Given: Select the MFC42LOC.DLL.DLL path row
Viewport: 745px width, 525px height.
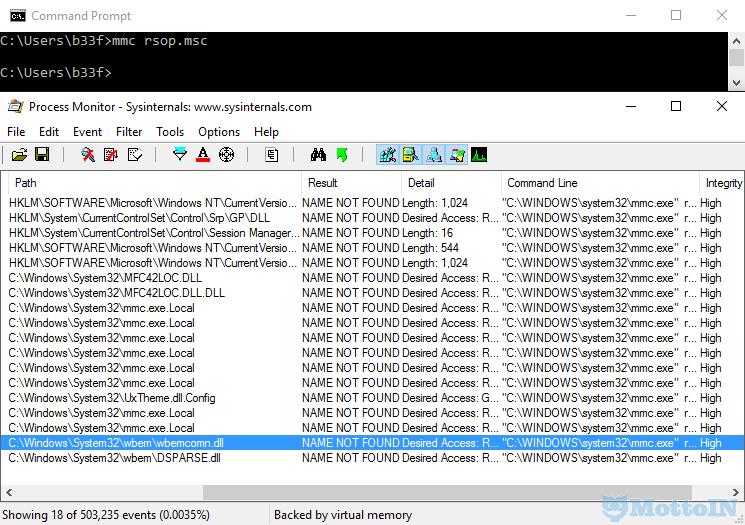Looking at the screenshot, I should point(372,293).
